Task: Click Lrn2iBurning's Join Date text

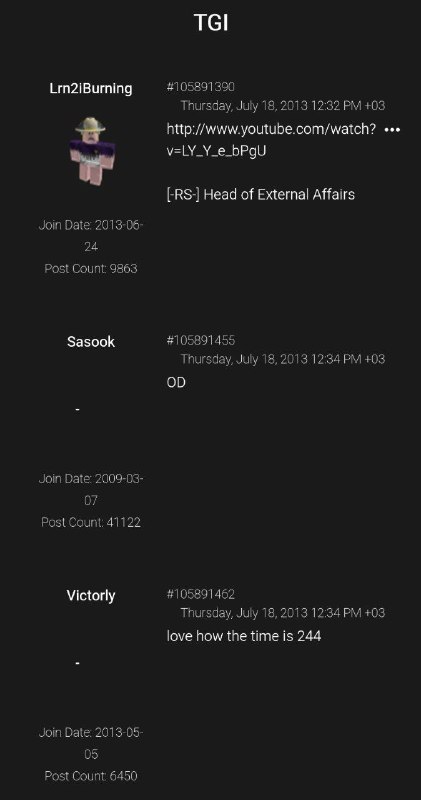Action: pos(91,236)
